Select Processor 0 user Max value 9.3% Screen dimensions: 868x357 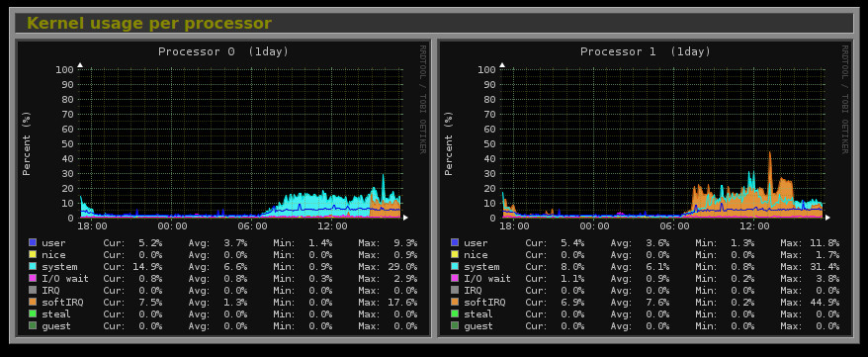pos(405,243)
